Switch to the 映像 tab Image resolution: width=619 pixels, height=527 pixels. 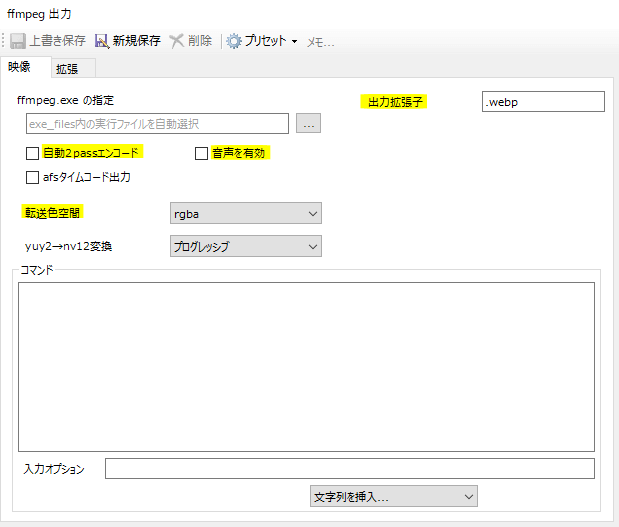click(19, 67)
